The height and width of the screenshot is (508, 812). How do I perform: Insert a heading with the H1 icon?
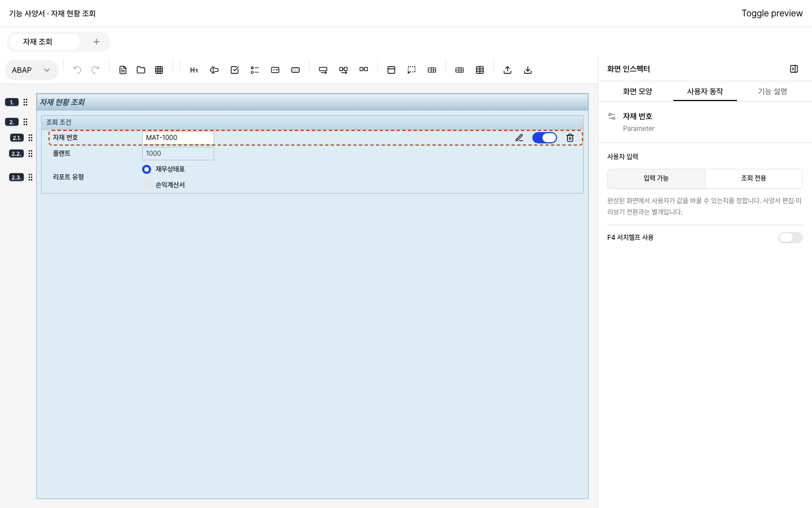[x=194, y=70]
